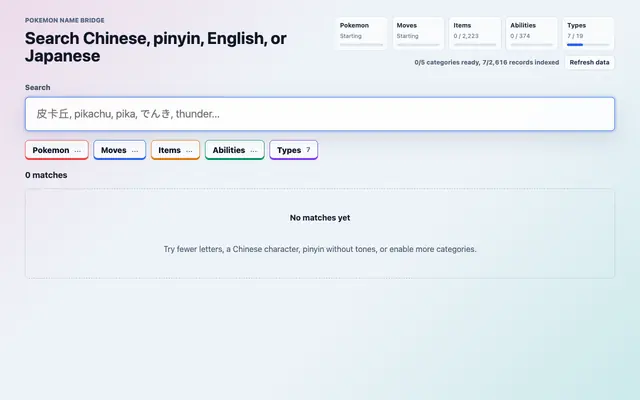640x400 pixels.
Task: Toggle the Items category filter chip
Action: click(175, 150)
